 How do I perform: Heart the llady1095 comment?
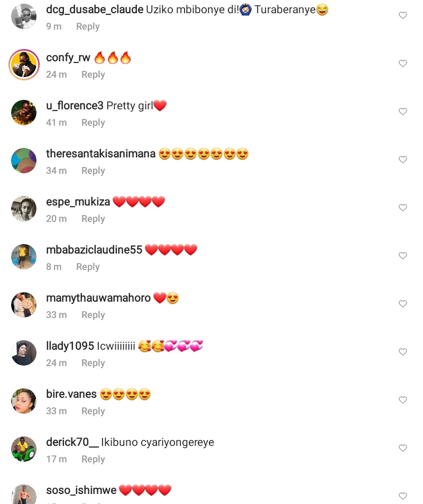[403, 352]
